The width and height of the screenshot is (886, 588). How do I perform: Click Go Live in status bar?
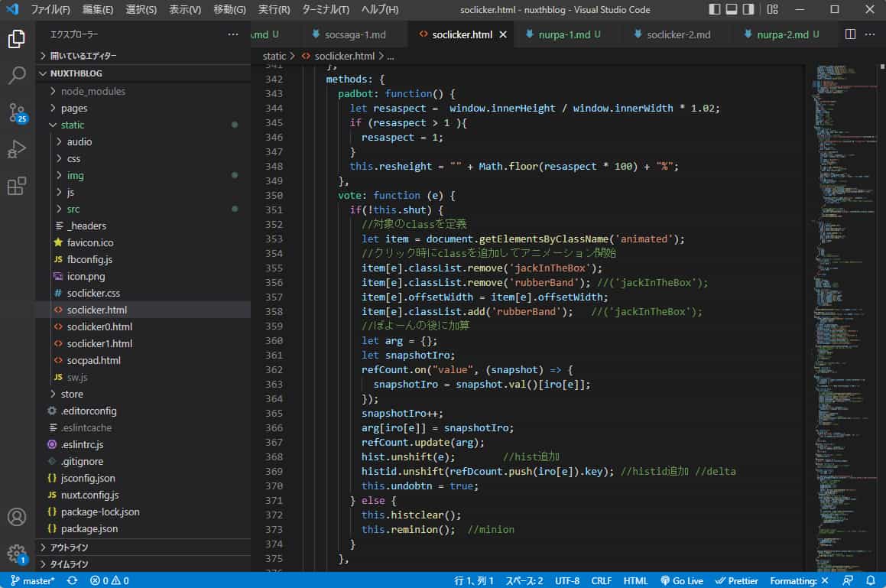tap(681, 580)
